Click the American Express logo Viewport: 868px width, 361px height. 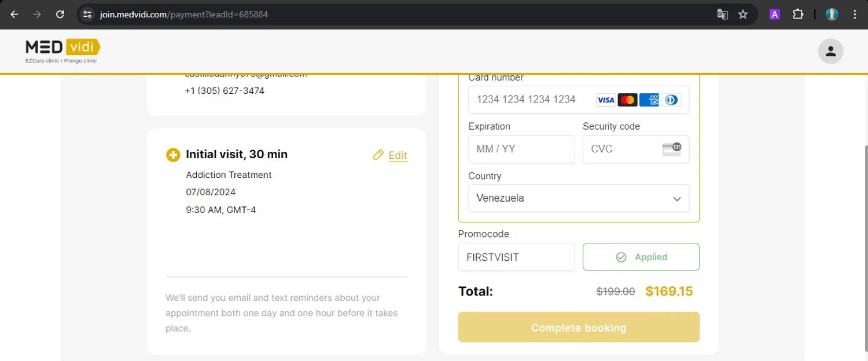(649, 100)
